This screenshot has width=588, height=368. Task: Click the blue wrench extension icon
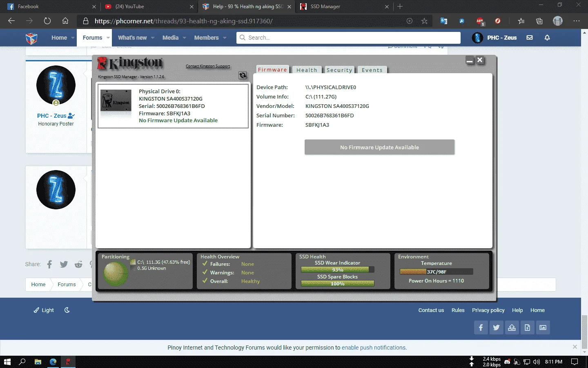[462, 21]
